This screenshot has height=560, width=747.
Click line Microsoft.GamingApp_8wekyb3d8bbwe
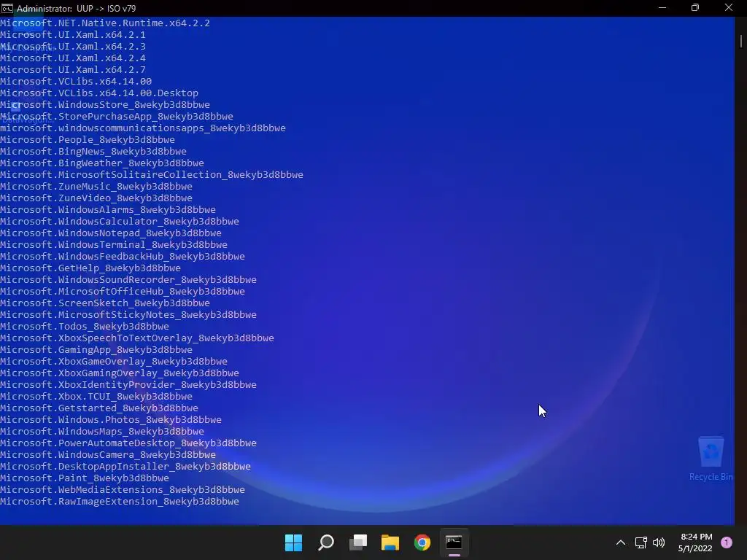(96, 349)
